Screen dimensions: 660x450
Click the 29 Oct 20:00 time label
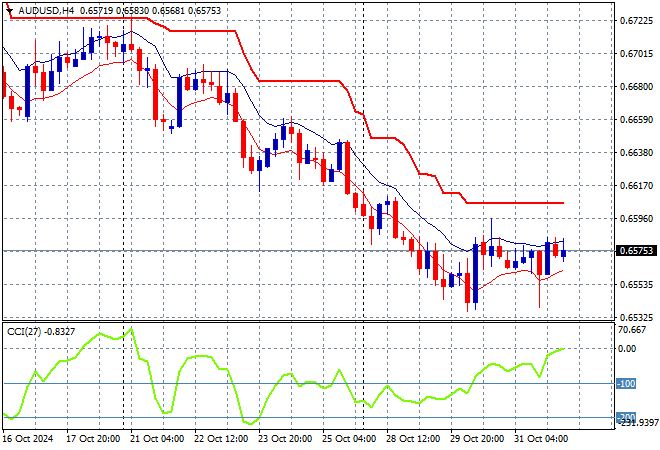click(x=477, y=439)
